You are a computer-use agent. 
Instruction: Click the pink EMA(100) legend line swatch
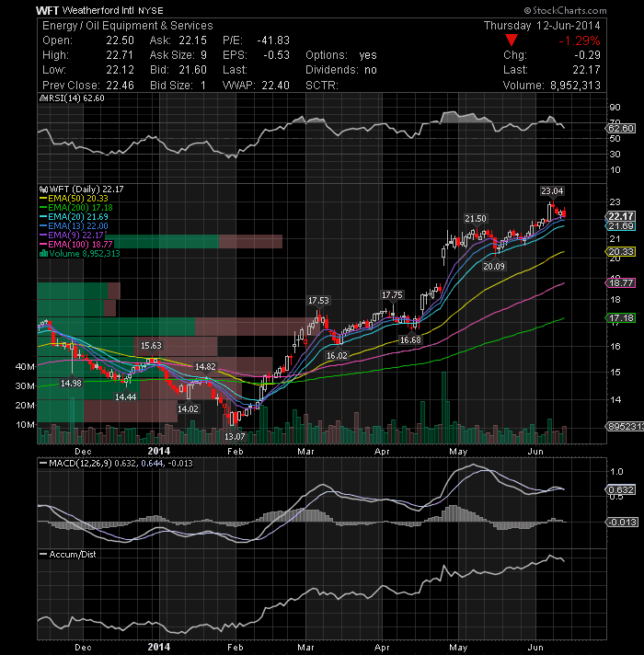pyautogui.click(x=43, y=245)
